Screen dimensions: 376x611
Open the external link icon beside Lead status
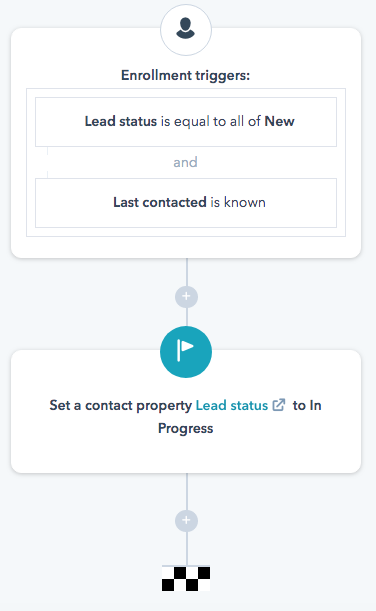[x=279, y=405]
